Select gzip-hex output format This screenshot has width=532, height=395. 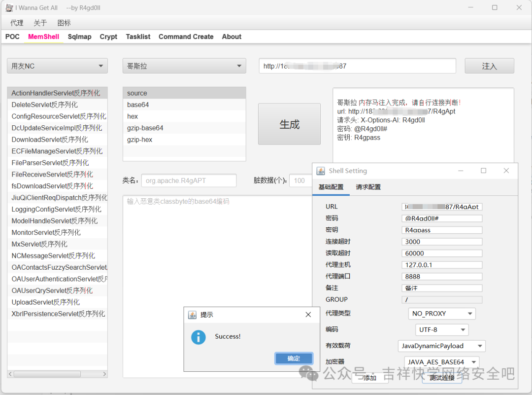coord(184,140)
